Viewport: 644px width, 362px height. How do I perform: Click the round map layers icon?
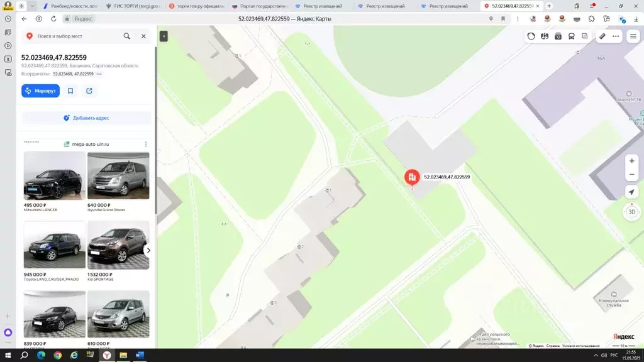click(x=531, y=36)
